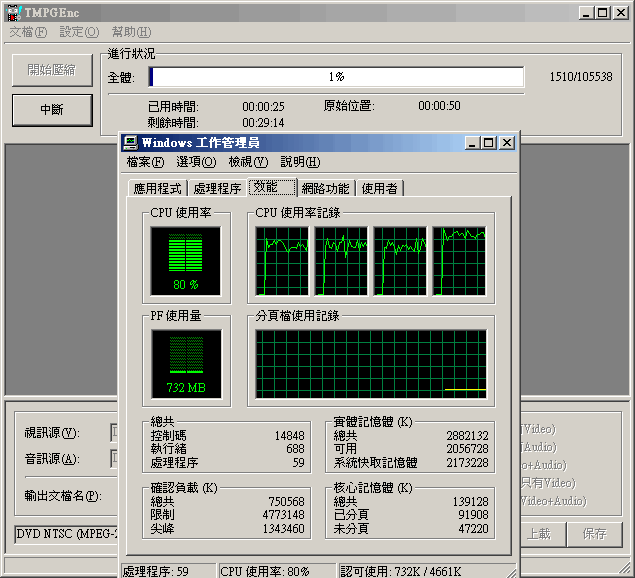Screen dimensions: 635x578
Task: Click the status bar 處理程序: 59 entry
Action: tap(168, 571)
